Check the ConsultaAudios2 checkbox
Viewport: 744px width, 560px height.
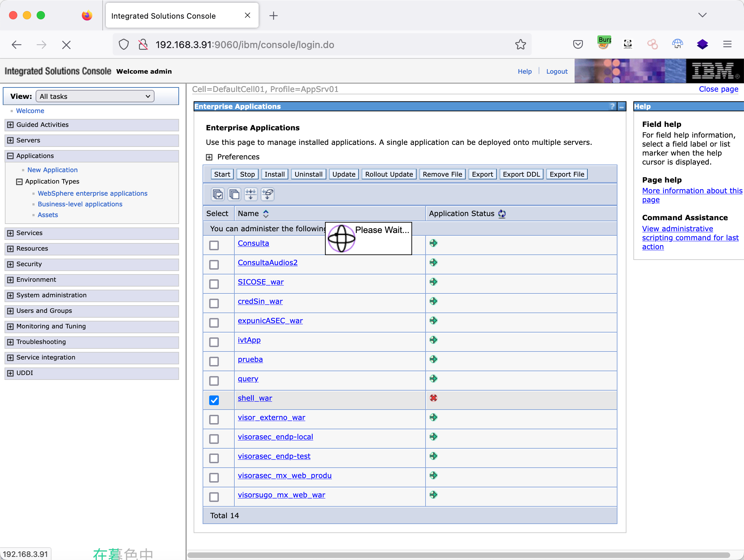pos(214,265)
